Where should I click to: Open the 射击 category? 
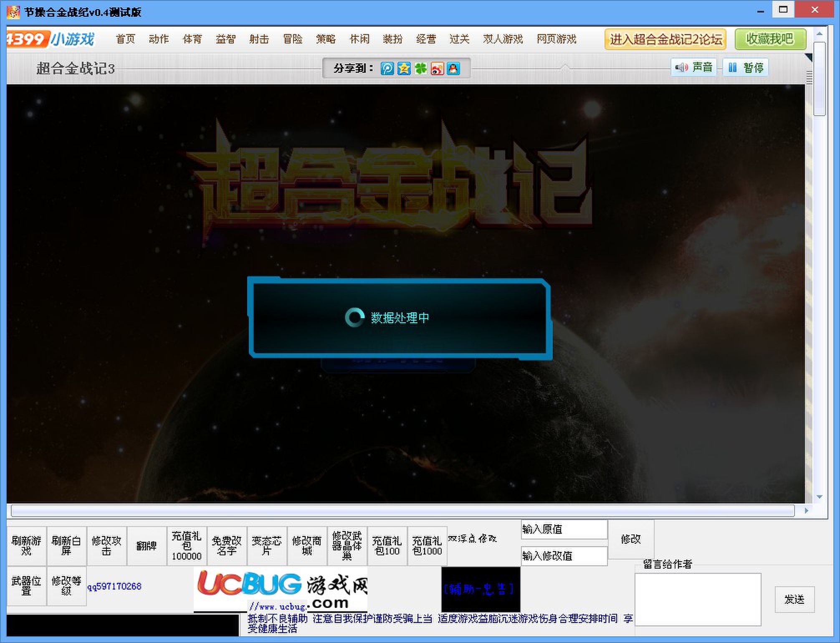pyautogui.click(x=259, y=39)
